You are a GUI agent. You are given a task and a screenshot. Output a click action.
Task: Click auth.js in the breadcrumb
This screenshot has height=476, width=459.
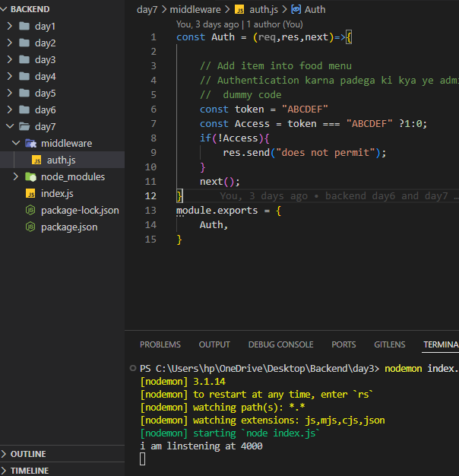pyautogui.click(x=264, y=10)
